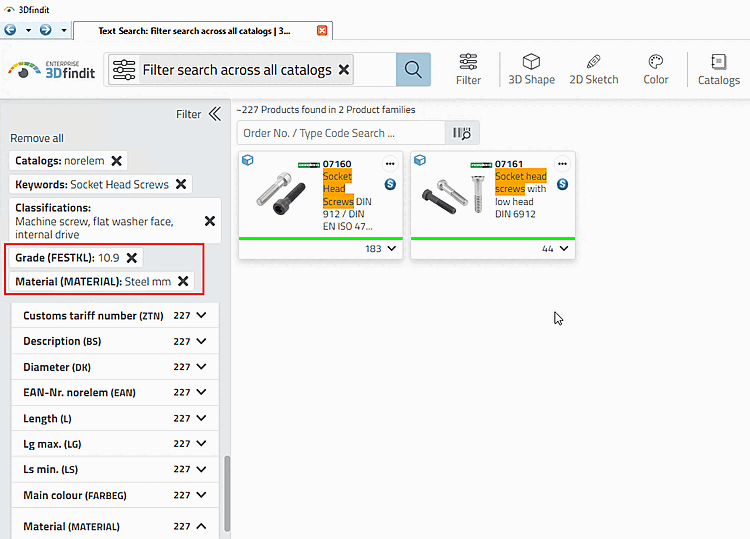Remove the Classifications filter
This screenshot has height=539, width=750.
[x=210, y=221]
